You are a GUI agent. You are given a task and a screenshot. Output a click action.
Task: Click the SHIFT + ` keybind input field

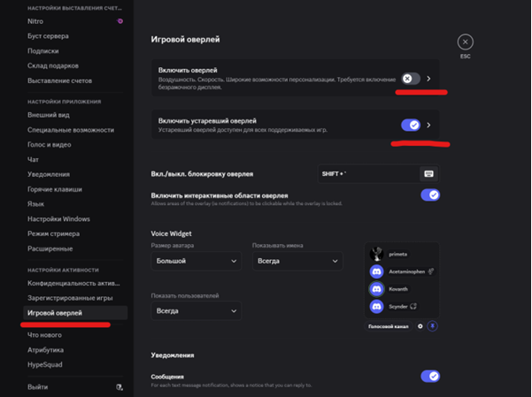[x=367, y=173]
